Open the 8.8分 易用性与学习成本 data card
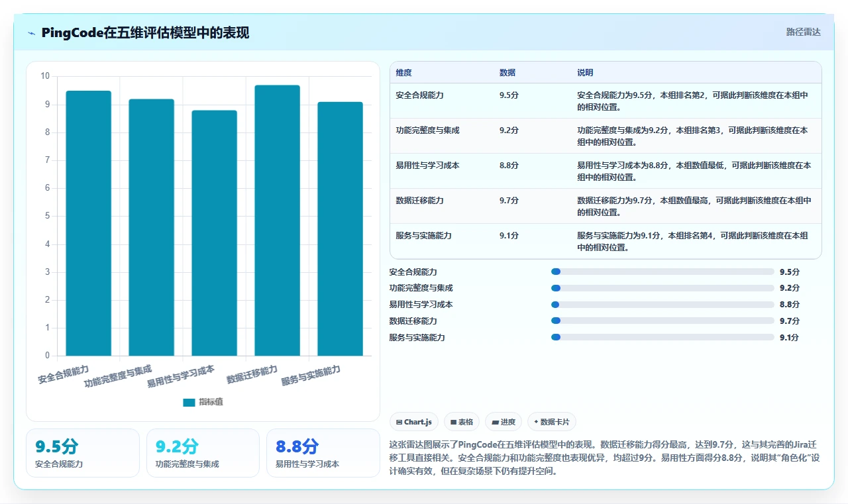 click(x=323, y=453)
